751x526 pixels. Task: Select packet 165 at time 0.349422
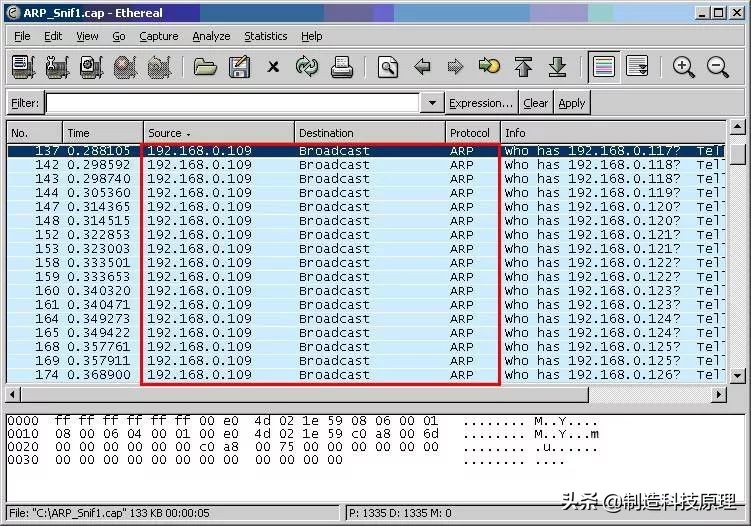pyautogui.click(x=366, y=333)
